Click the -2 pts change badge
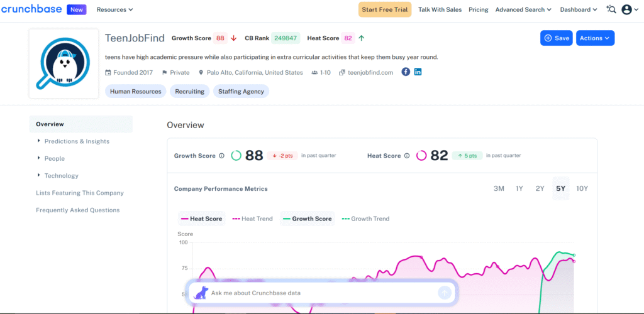The width and height of the screenshot is (644, 314). pyautogui.click(x=282, y=156)
